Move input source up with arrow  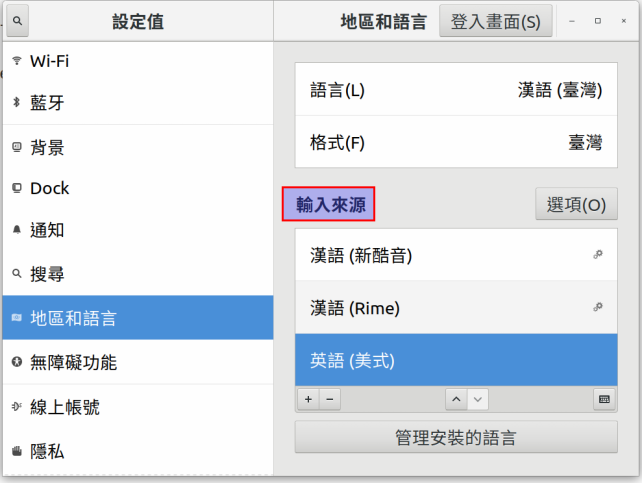456,399
